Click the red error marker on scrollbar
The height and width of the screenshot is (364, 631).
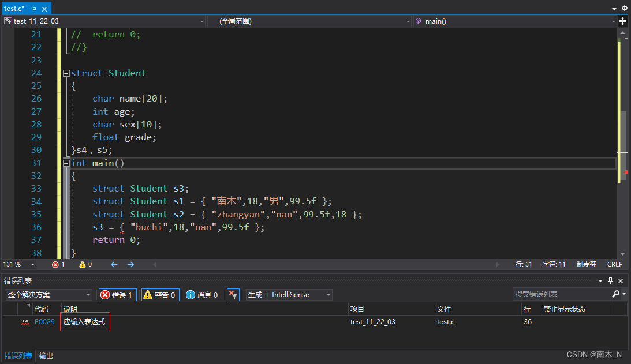626,172
